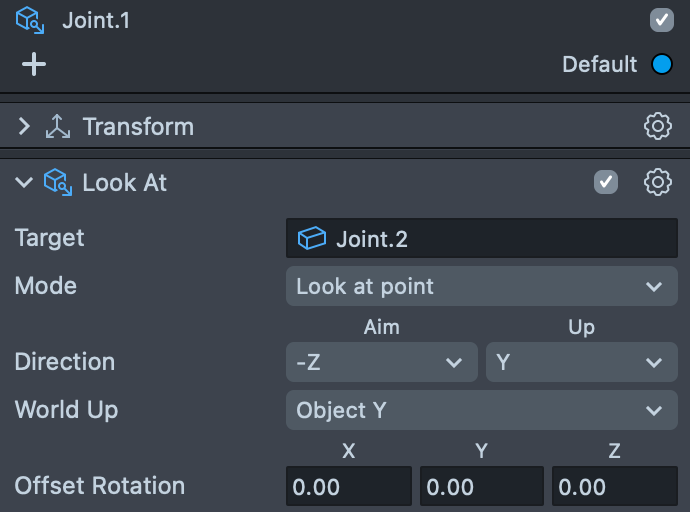Click the Offset Rotation Z field

(x=614, y=487)
